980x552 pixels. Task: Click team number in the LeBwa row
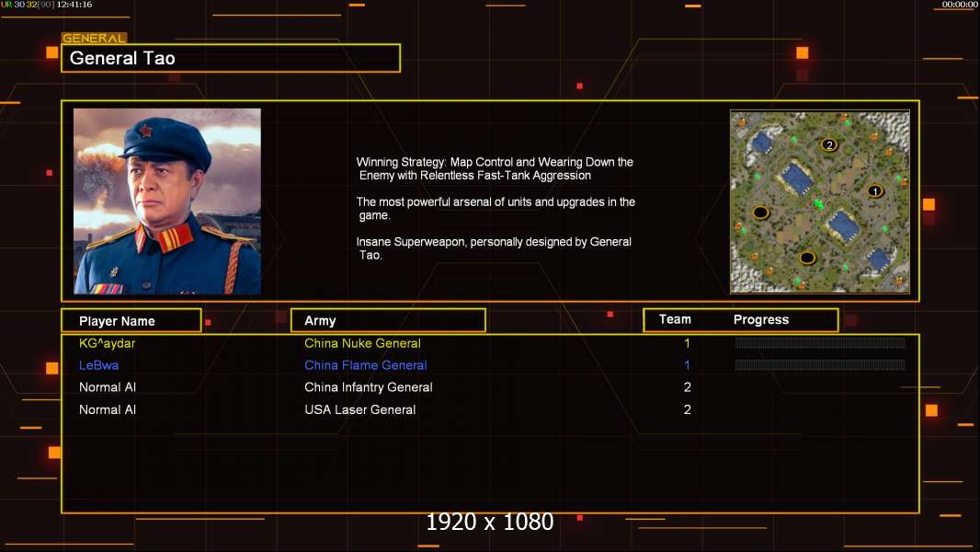coord(687,365)
